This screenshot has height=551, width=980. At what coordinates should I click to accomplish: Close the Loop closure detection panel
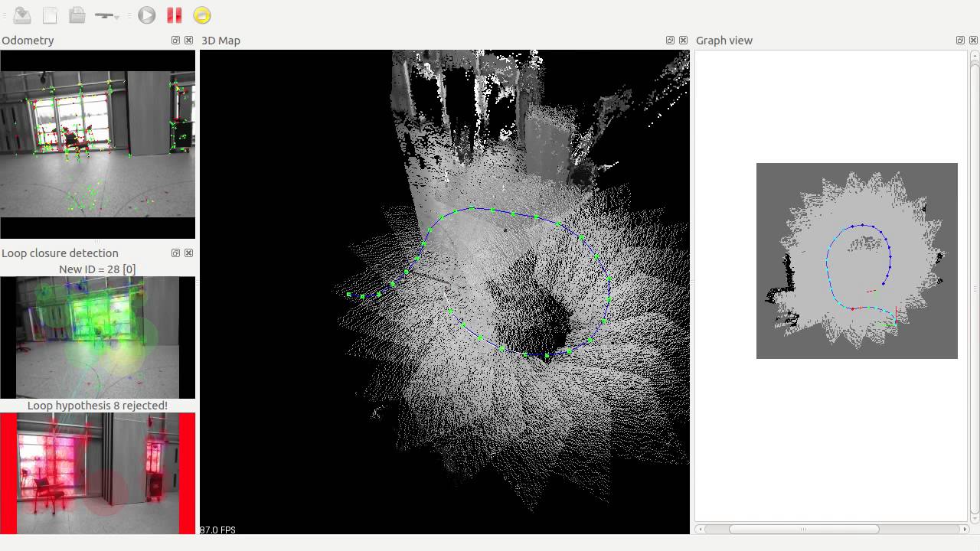188,253
